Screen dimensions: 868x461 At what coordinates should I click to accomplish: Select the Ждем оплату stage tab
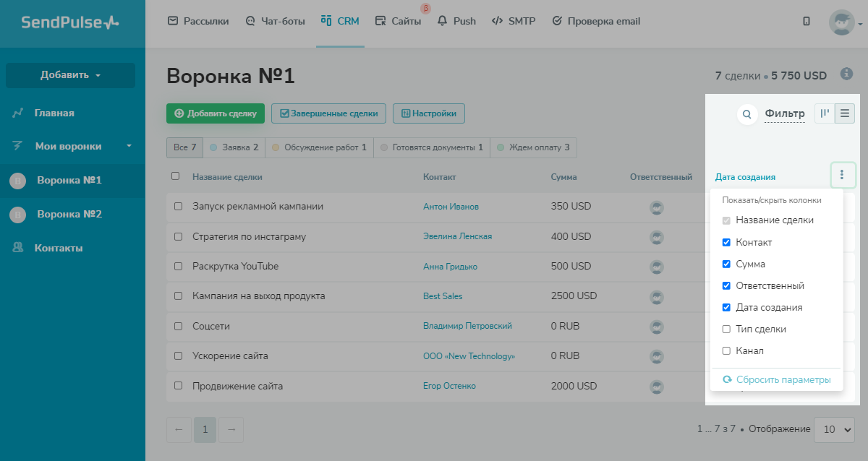click(533, 147)
